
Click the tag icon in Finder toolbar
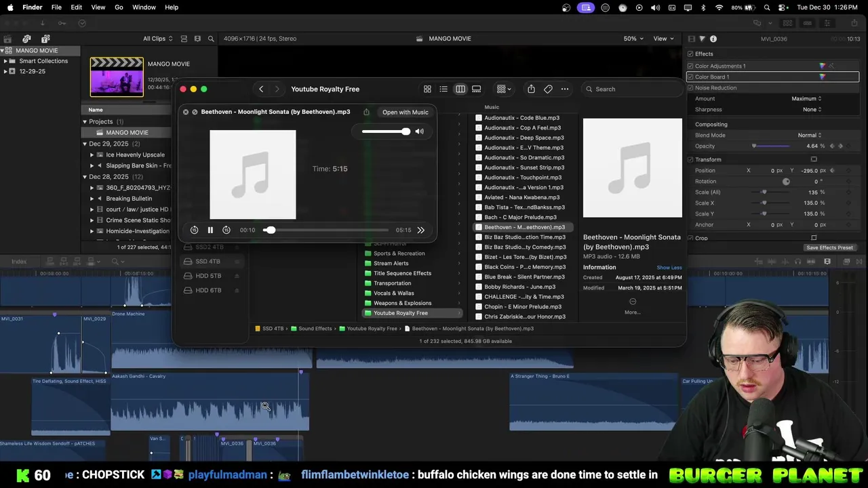(x=548, y=89)
